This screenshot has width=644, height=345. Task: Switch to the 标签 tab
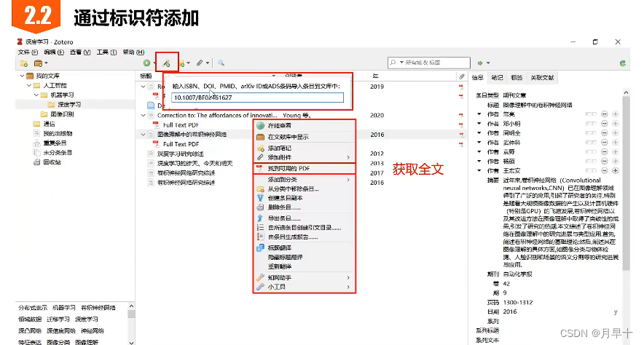pos(517,78)
